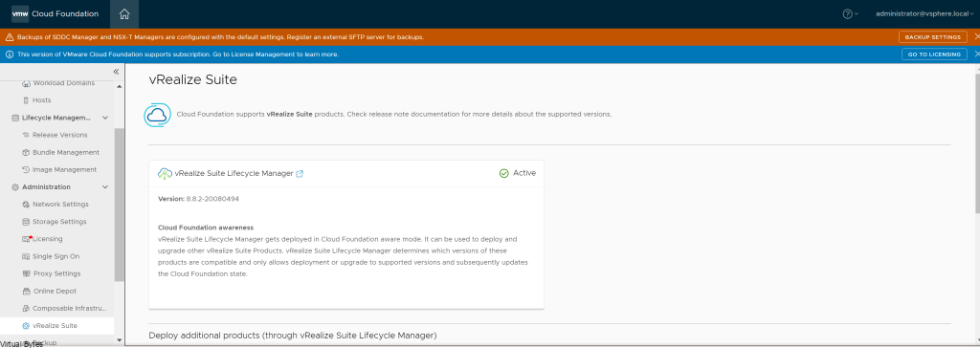Collapse the sidebar with double chevron icon
The width and height of the screenshot is (980, 348).
point(116,71)
